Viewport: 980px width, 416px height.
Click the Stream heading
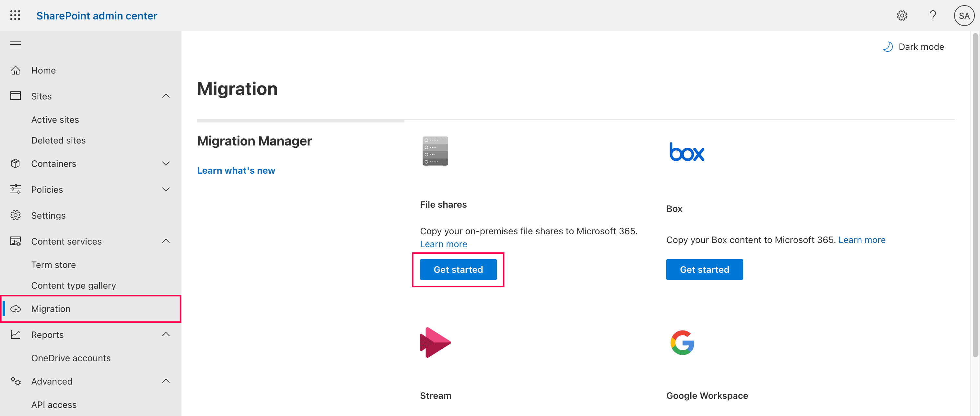[x=436, y=396]
